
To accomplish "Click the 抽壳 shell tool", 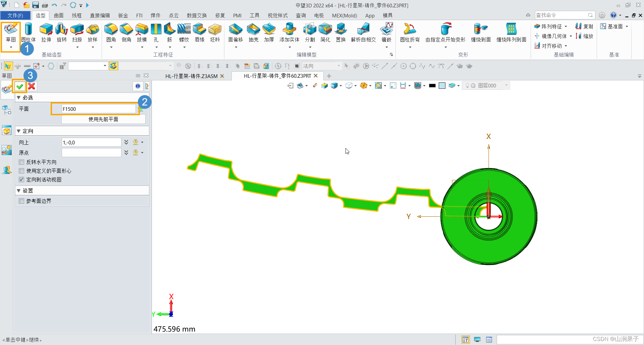I will [x=254, y=33].
